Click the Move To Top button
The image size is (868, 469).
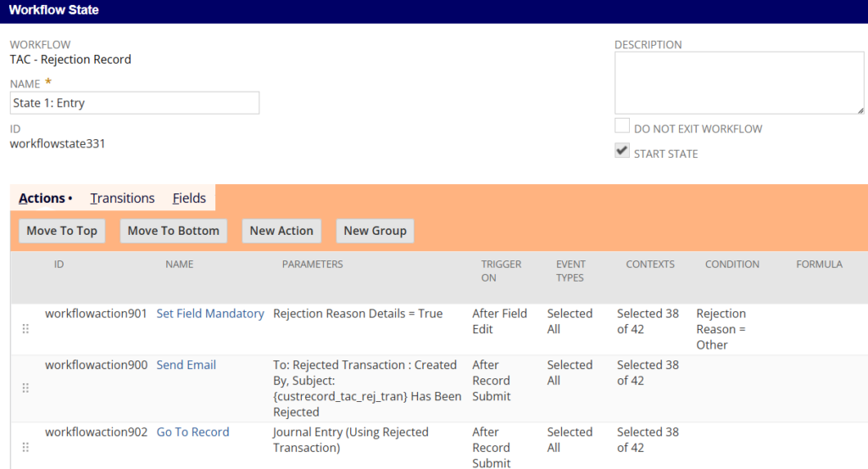click(62, 231)
